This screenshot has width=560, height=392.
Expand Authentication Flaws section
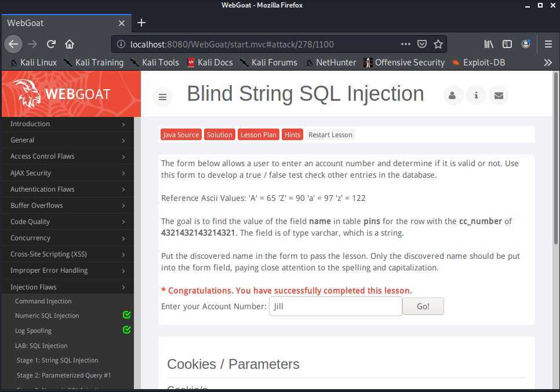[x=68, y=189]
